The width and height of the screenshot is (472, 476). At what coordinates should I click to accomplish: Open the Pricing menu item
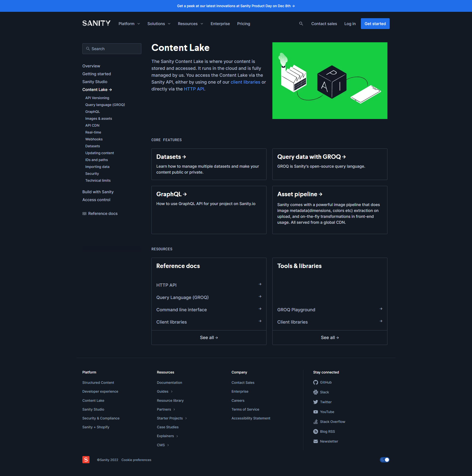(x=243, y=24)
